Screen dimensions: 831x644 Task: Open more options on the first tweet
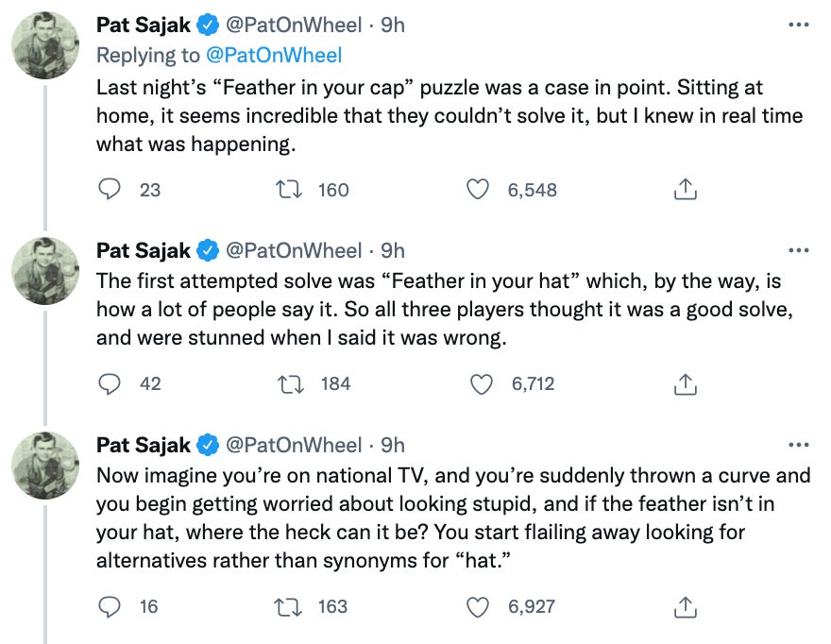pos(798,25)
